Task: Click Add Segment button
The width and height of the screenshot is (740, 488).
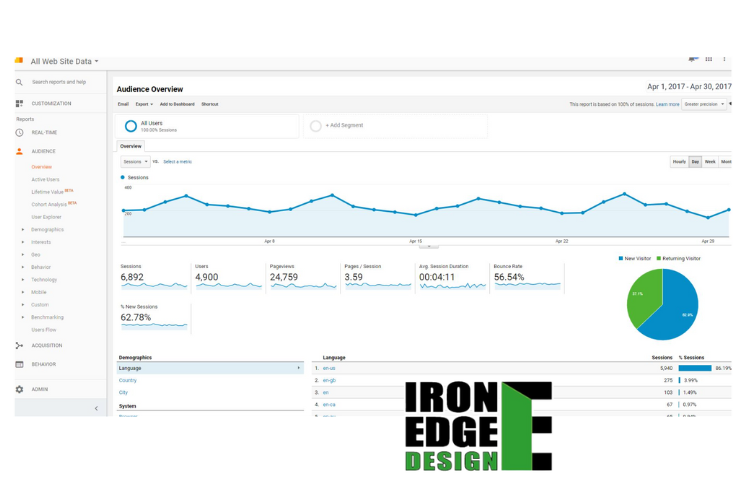Action: 344,125
